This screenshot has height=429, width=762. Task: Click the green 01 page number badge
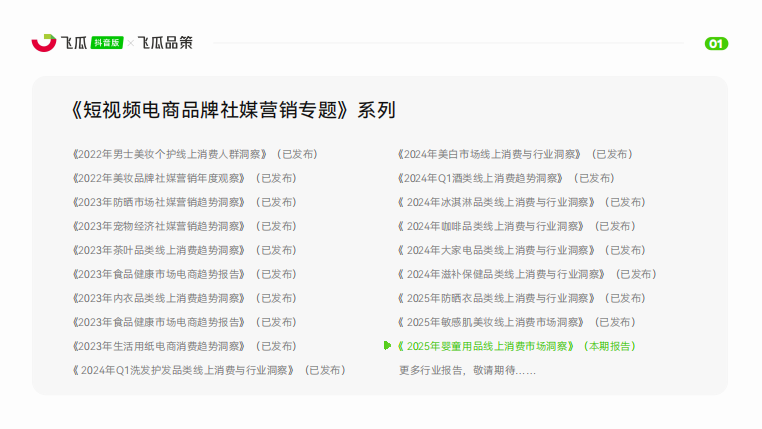pyautogui.click(x=716, y=44)
